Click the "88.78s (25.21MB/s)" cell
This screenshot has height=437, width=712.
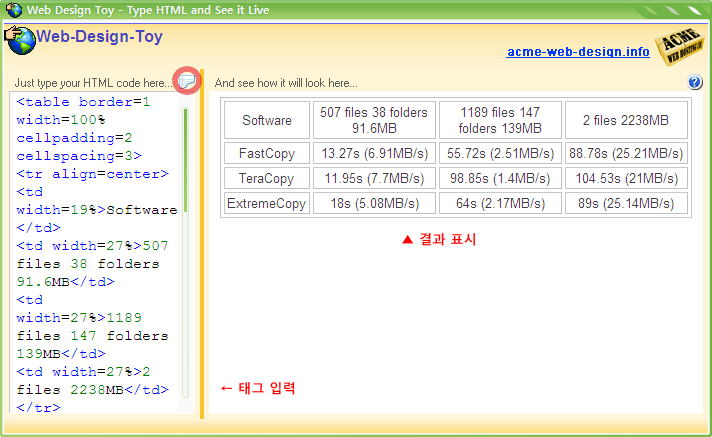626,153
